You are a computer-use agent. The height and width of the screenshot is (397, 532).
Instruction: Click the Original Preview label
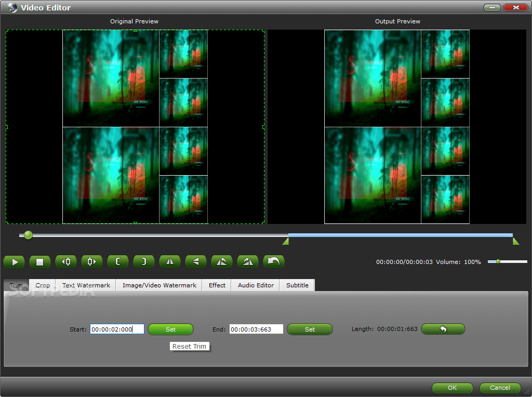[134, 21]
